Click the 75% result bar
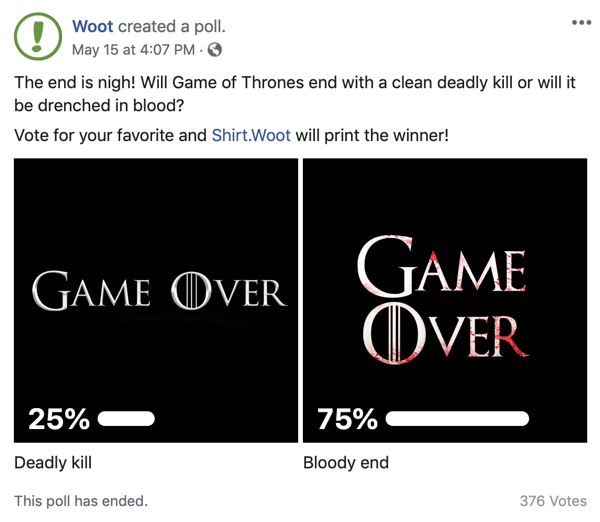Image resolution: width=600 pixels, height=522 pixels. coord(457,419)
